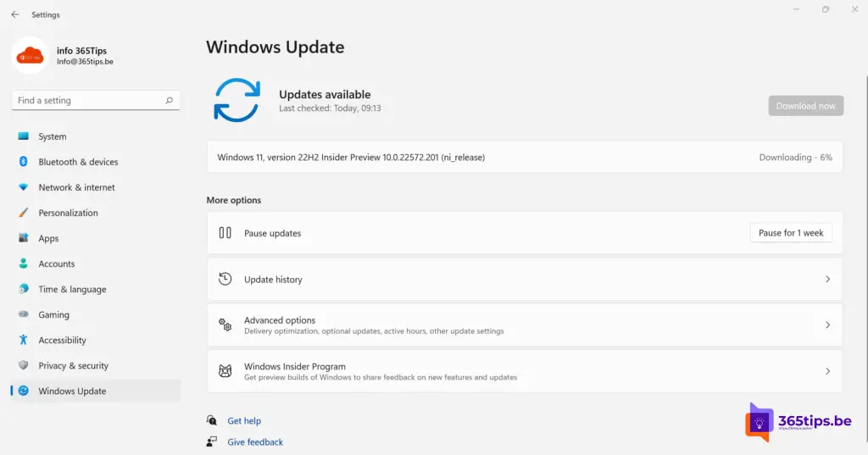Click the pause bars icon
868x455 pixels.
[x=225, y=233]
